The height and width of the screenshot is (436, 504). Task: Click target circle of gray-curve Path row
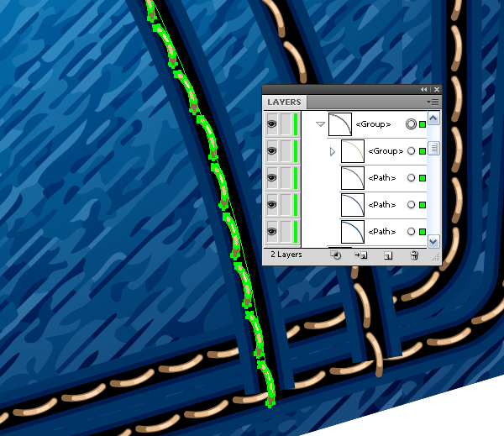click(x=411, y=178)
